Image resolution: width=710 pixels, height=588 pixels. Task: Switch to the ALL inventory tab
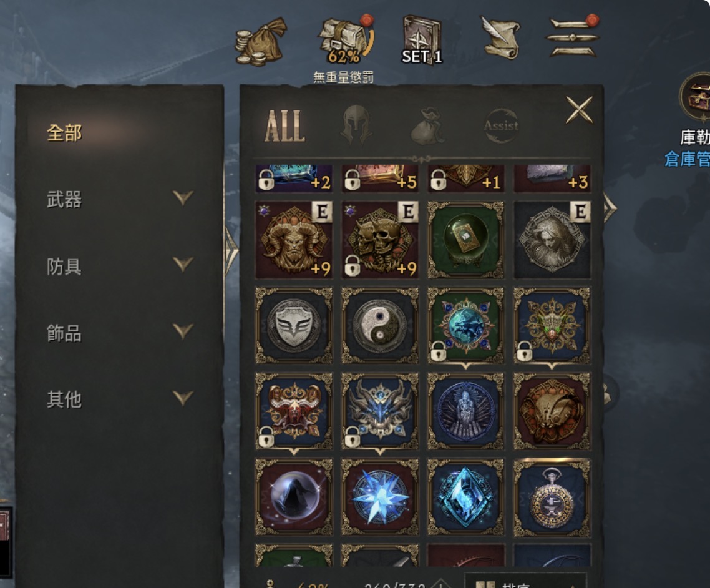coord(285,126)
